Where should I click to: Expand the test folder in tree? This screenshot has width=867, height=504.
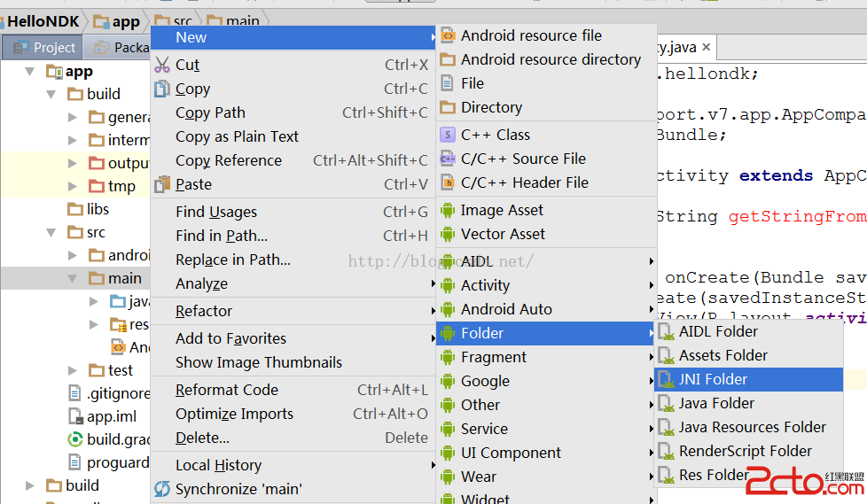coord(74,370)
